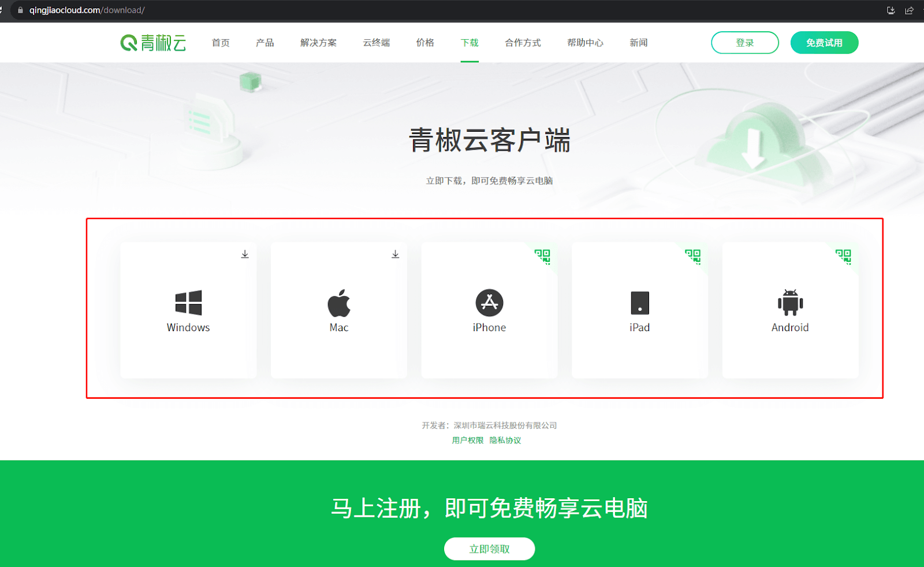Open the 云终端 nav item

tap(377, 43)
